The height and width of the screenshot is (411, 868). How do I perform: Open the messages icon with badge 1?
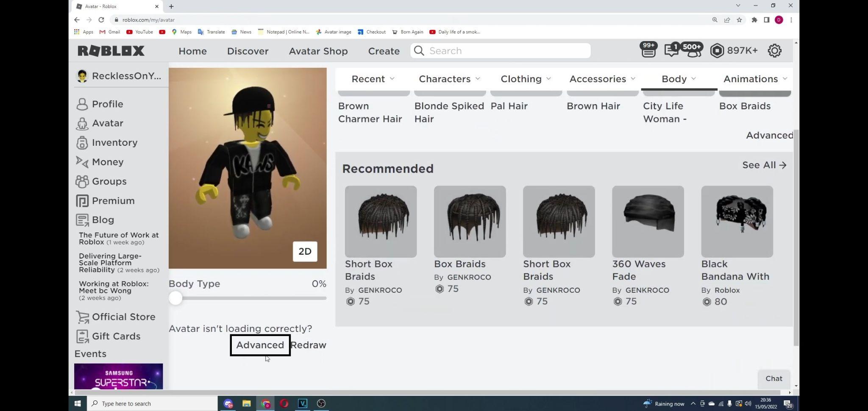point(670,50)
